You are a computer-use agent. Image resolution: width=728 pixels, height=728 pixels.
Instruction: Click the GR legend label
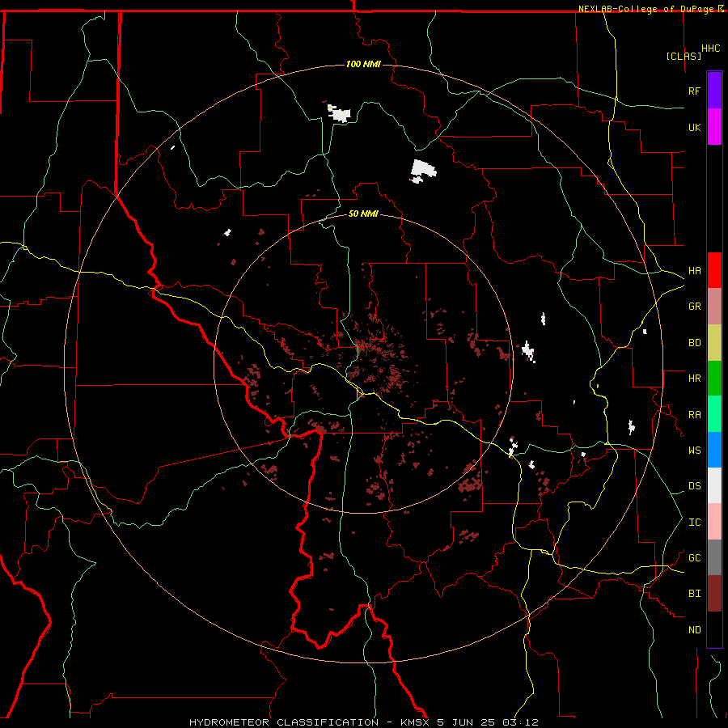[694, 307]
